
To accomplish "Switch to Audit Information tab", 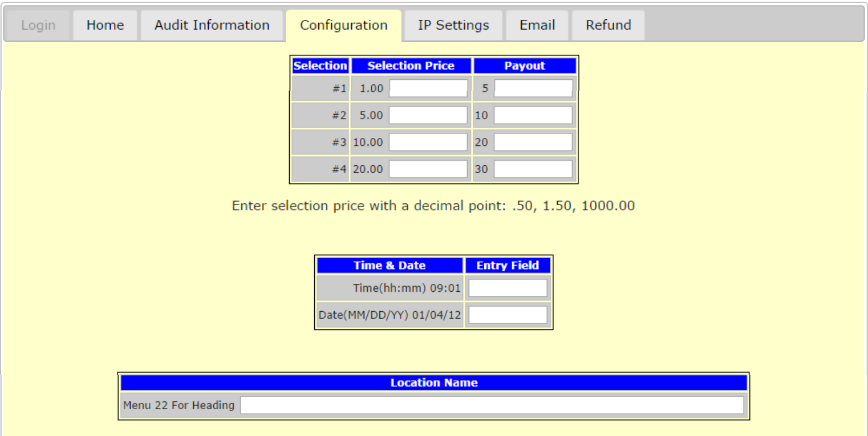I will pos(212,25).
